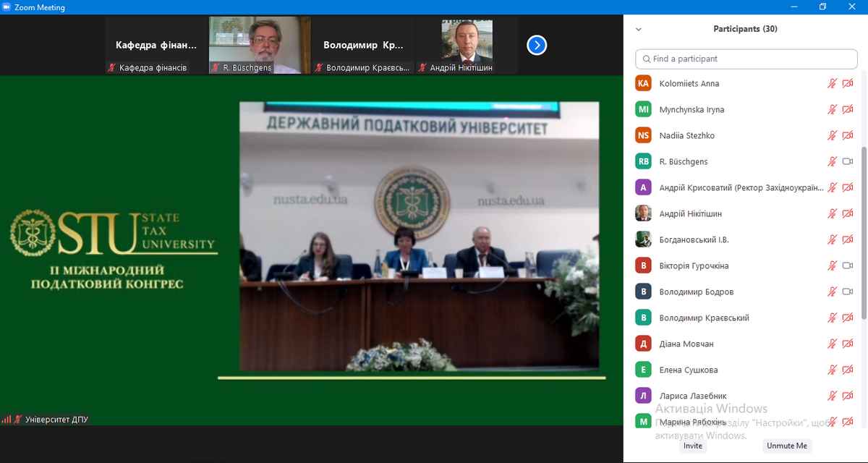
Task: Click the Find a participant search field
Action: [746, 59]
